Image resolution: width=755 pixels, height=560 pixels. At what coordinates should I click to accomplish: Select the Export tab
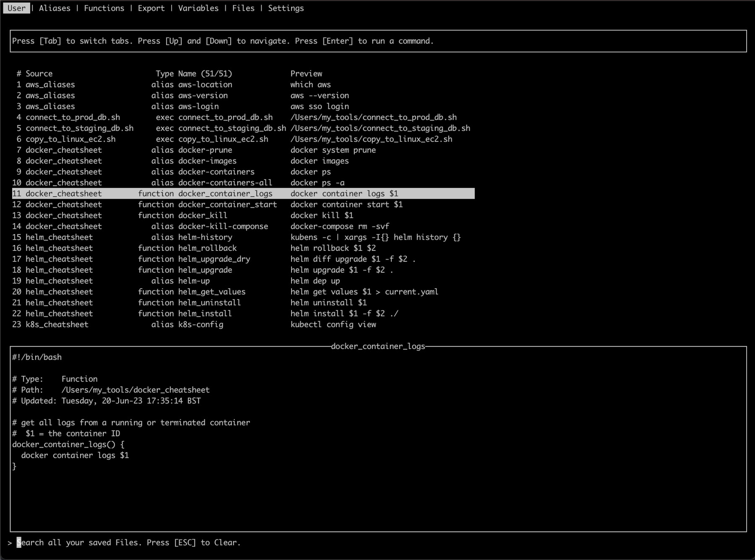click(x=151, y=8)
